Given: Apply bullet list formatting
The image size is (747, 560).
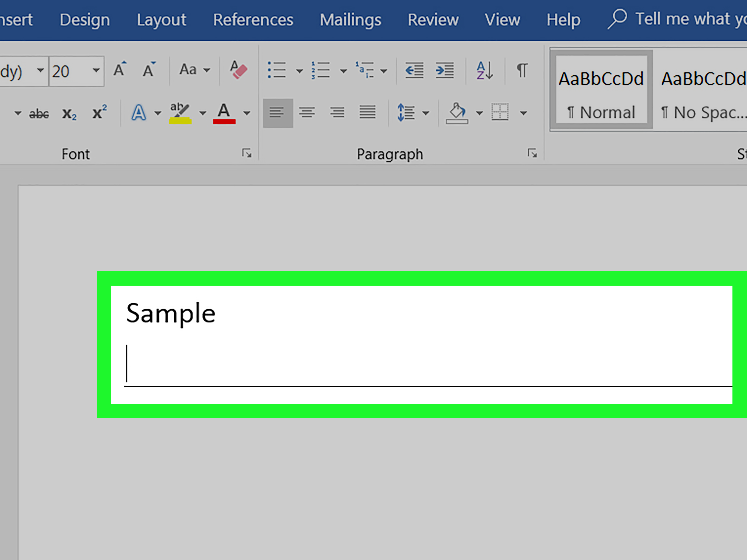Looking at the screenshot, I should [277, 70].
